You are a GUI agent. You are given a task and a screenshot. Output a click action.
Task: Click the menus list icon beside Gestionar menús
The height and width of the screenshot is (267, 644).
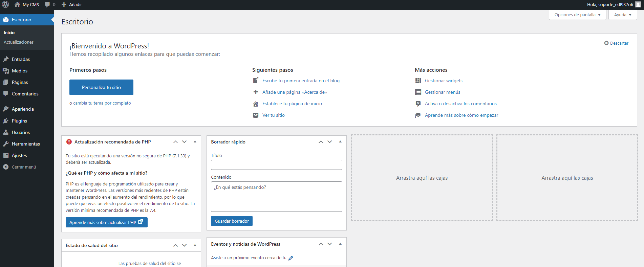point(418,92)
